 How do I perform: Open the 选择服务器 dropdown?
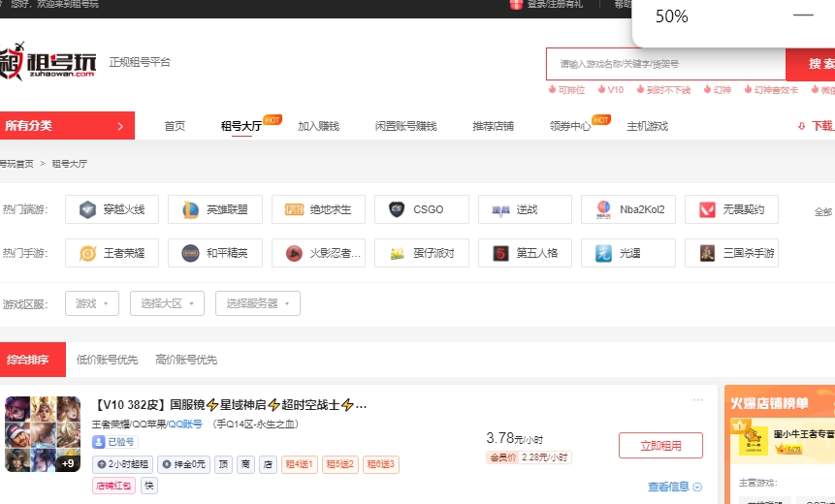(x=258, y=303)
